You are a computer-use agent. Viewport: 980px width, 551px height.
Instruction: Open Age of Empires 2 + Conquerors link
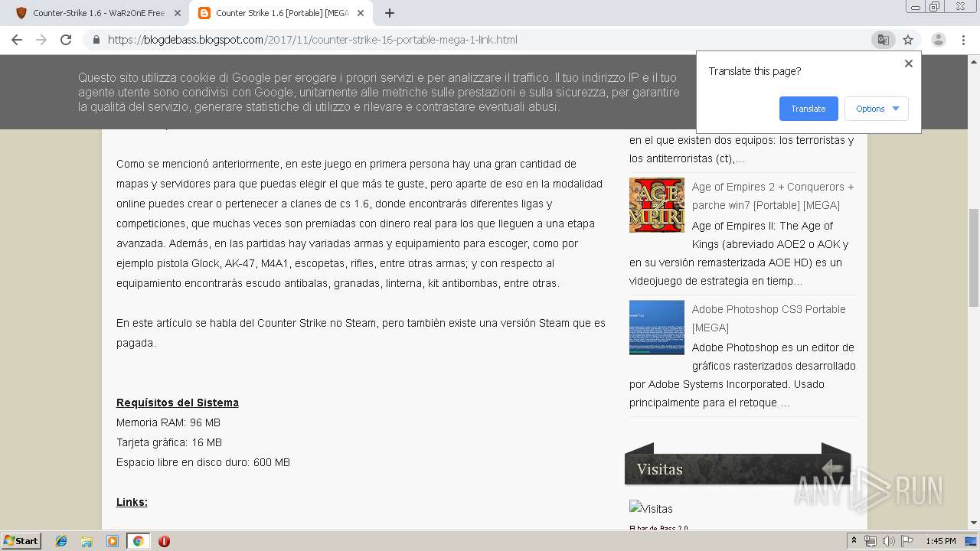(x=773, y=196)
